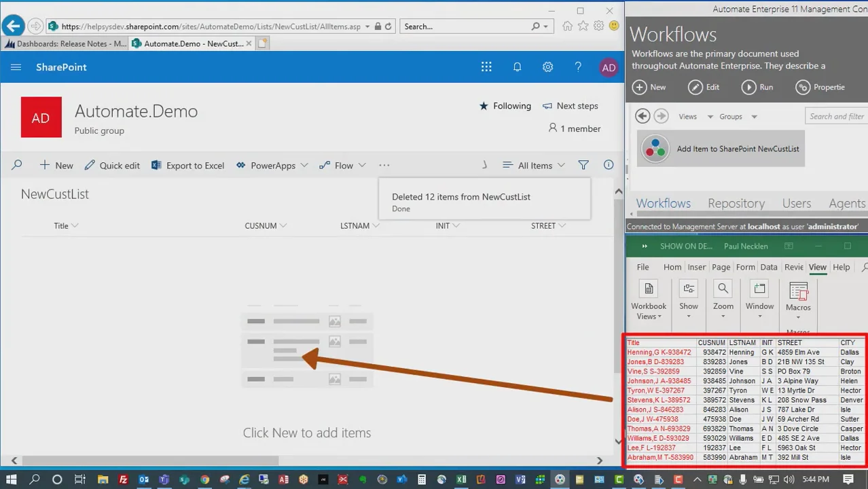Switch to Excel Help tab
Screen dimensions: 868x489
pyautogui.click(x=841, y=267)
